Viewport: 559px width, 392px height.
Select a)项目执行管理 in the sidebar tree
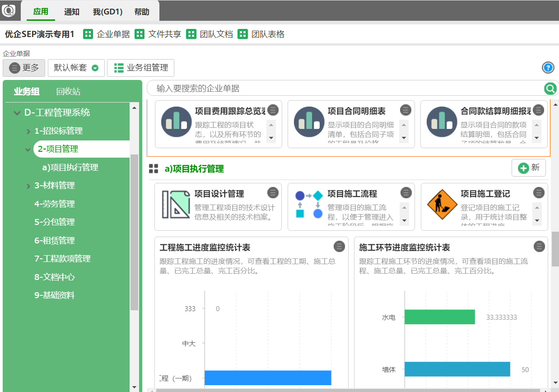click(x=70, y=168)
